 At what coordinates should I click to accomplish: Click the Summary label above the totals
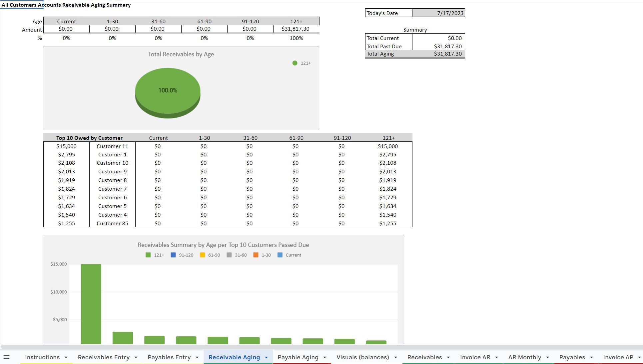click(415, 30)
